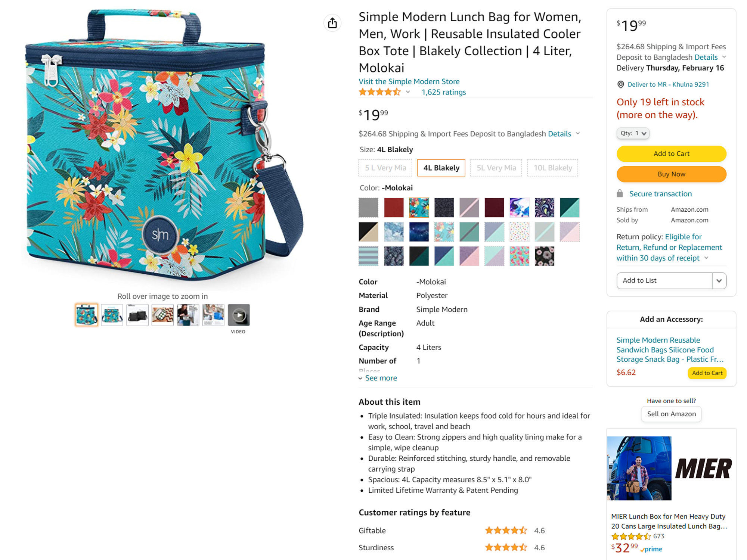Click the delivery location pin icon
The image size is (747, 560).
pos(620,84)
